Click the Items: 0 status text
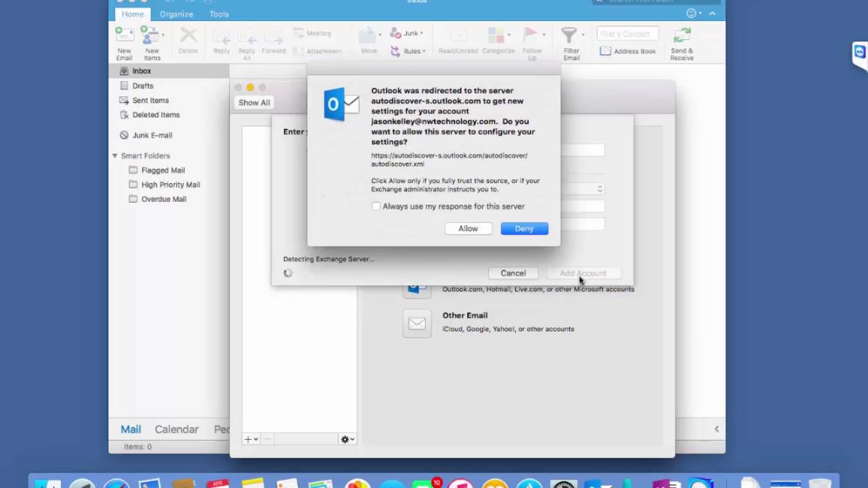Viewport: 868px width, 488px height. tap(138, 447)
